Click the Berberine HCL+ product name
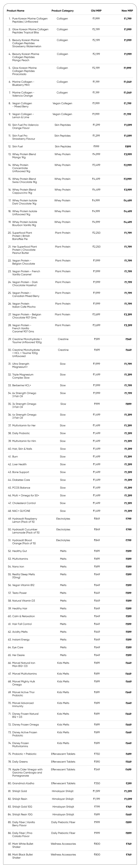 click(x=22, y=385)
